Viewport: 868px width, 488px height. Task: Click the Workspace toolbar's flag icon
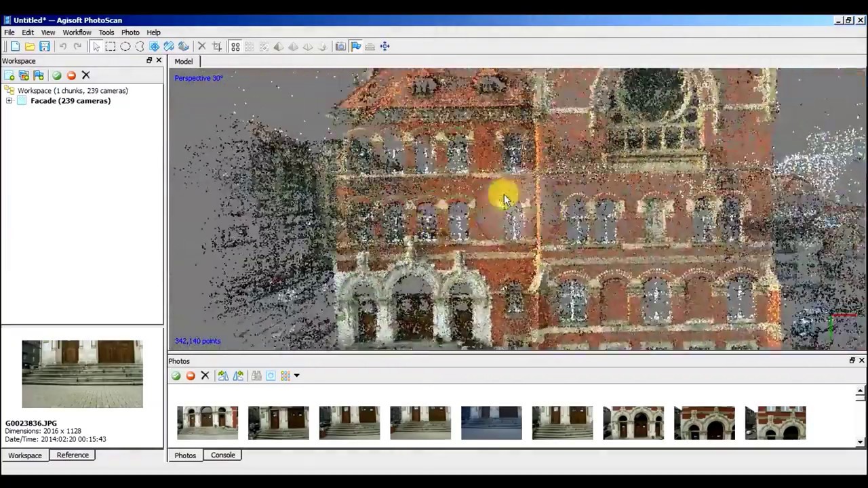coord(39,75)
